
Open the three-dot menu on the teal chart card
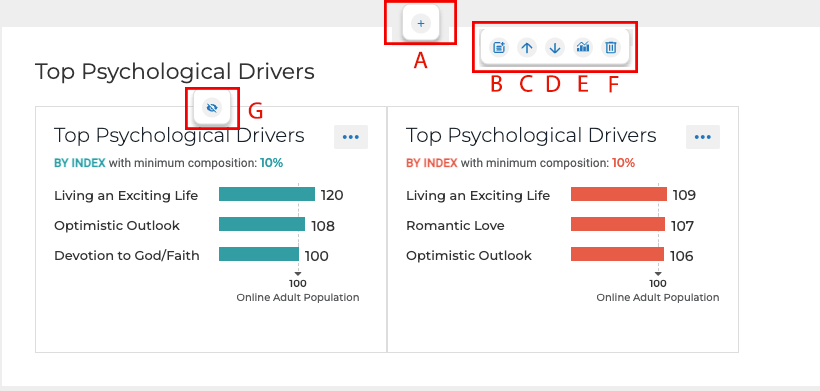tap(351, 137)
